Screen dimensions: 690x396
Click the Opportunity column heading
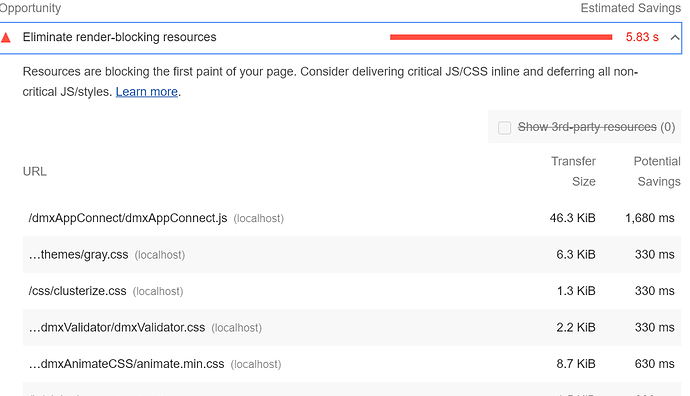[x=30, y=8]
